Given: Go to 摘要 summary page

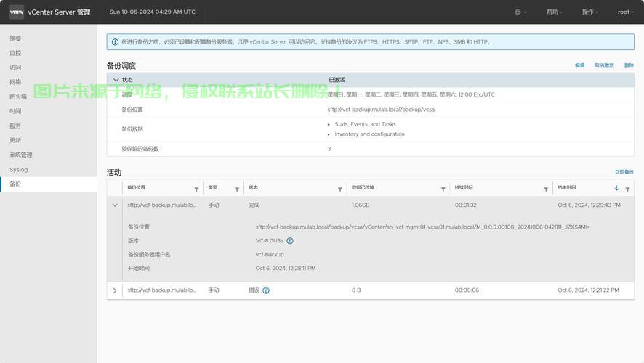Looking at the screenshot, I should click(15, 38).
